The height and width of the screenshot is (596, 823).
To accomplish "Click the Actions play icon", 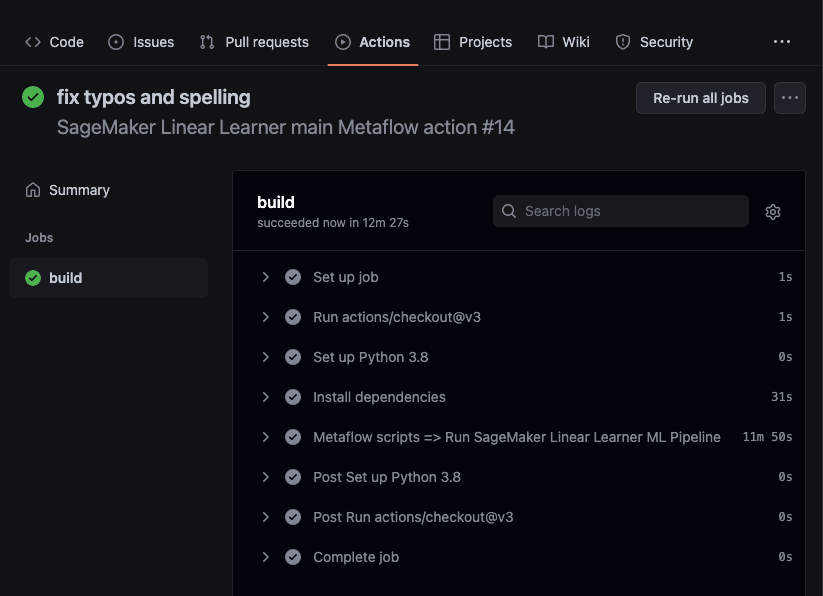I will coord(343,42).
